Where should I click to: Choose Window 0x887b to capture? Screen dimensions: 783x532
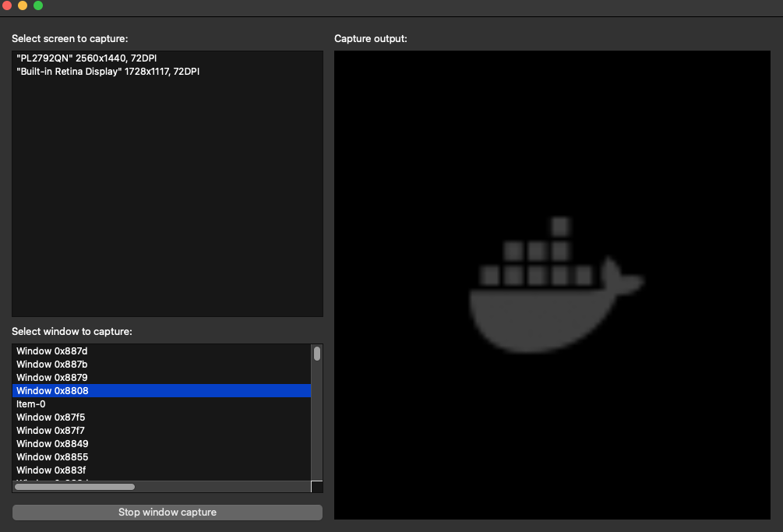(x=161, y=365)
